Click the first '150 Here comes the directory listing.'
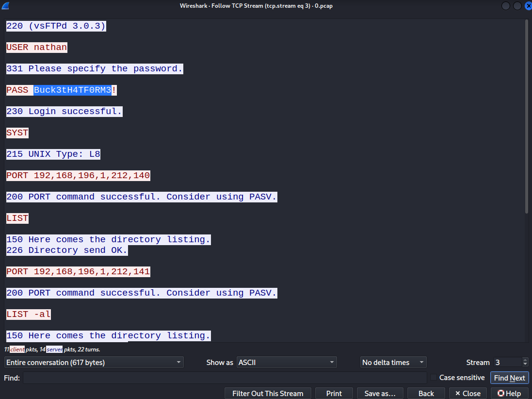This screenshot has height=399, width=532. 108,240
